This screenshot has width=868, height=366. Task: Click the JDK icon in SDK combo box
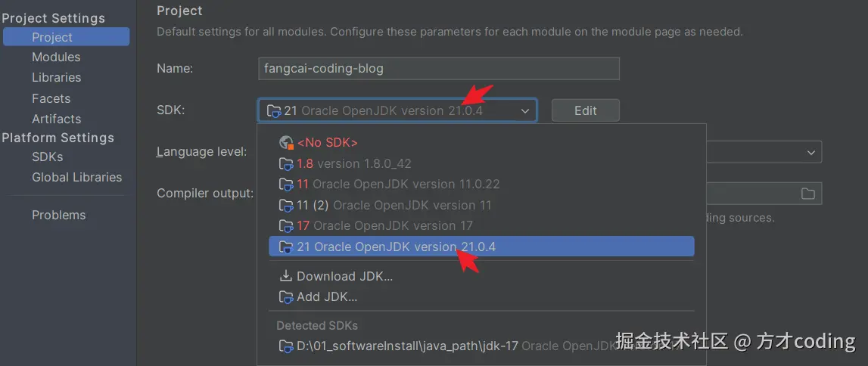273,111
